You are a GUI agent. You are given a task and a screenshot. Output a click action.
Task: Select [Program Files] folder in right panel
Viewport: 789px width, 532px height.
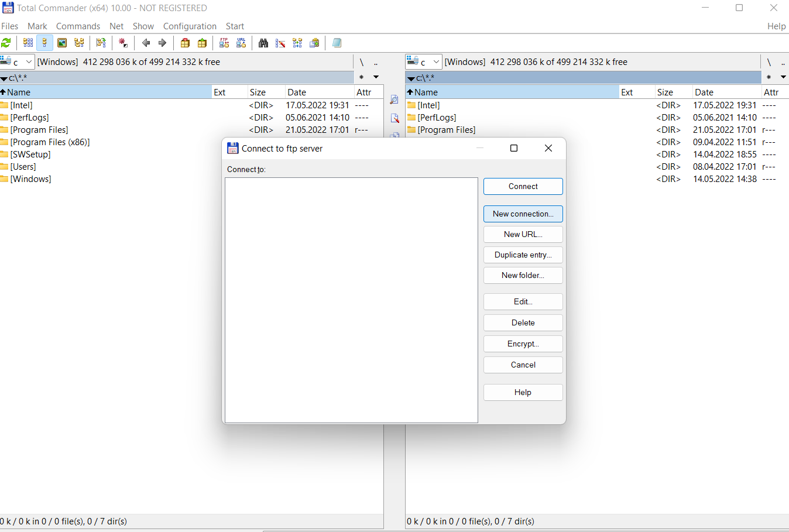(x=446, y=130)
